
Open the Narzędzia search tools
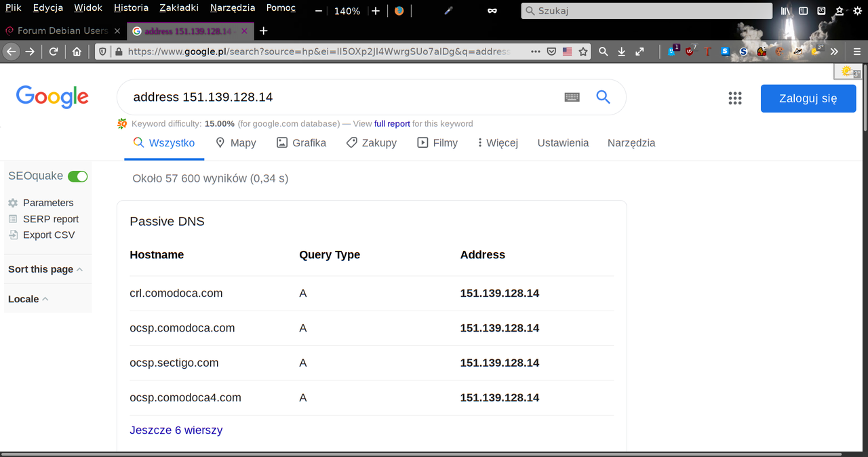coord(631,143)
